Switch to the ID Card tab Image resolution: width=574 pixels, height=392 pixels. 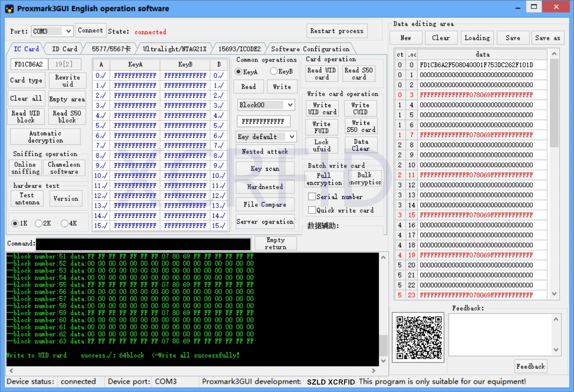point(64,49)
